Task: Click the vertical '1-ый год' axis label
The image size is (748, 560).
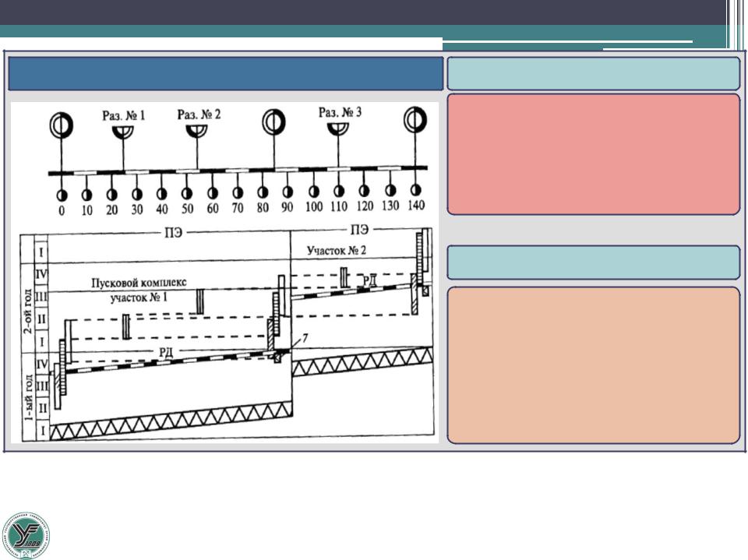Action: (x=28, y=397)
